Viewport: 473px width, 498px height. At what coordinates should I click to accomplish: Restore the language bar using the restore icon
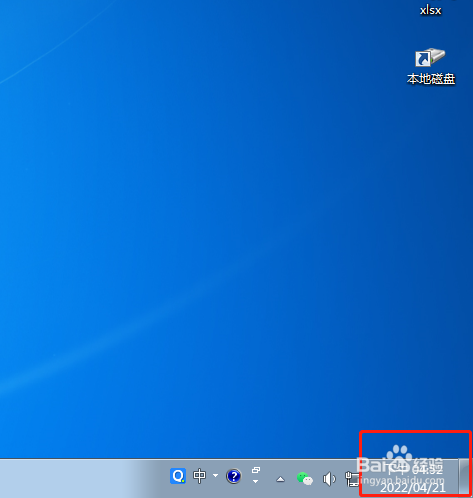[256, 470]
